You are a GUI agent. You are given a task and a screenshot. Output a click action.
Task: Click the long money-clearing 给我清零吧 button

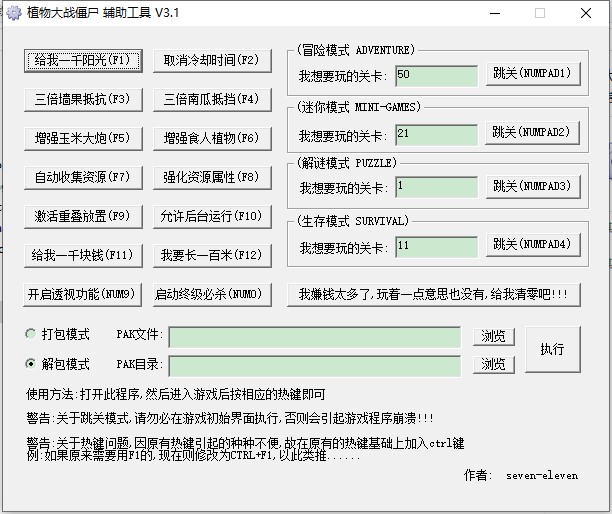[x=434, y=295]
